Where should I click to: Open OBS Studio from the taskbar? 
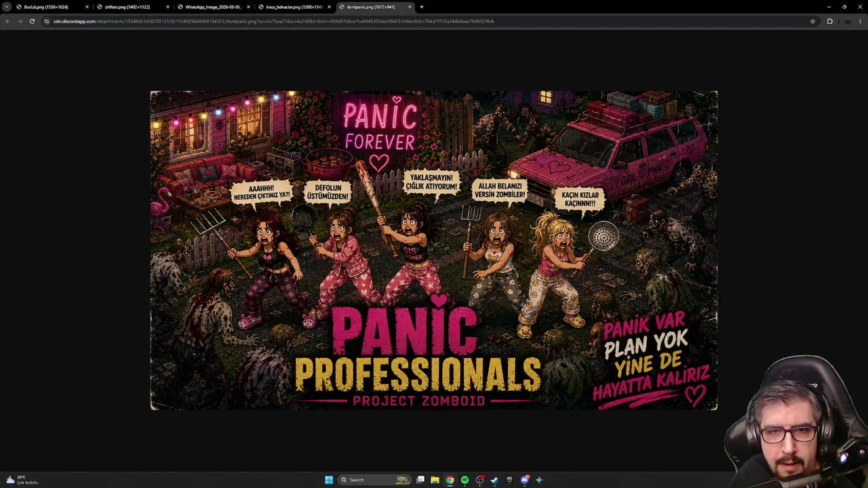click(x=479, y=480)
